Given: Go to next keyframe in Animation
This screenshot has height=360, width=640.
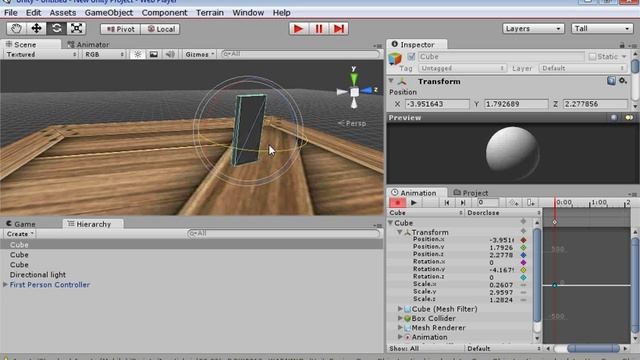Looking at the screenshot, I should tap(463, 202).
